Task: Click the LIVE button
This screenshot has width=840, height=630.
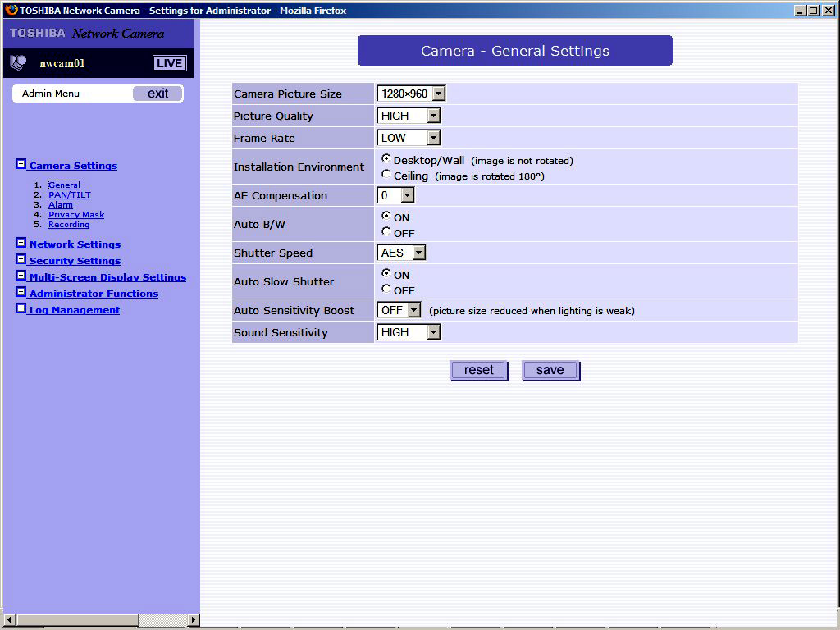Action: [170, 63]
